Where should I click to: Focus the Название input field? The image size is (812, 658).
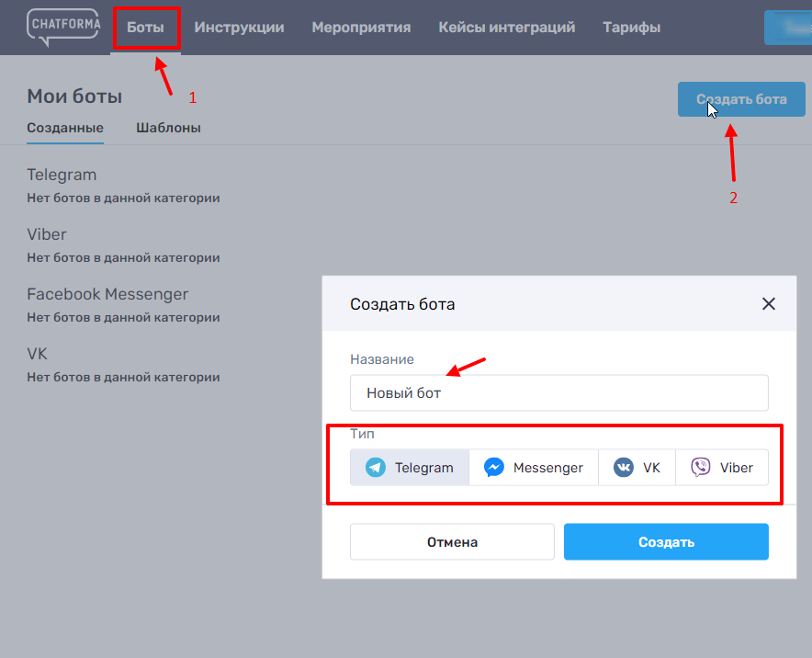(x=558, y=392)
